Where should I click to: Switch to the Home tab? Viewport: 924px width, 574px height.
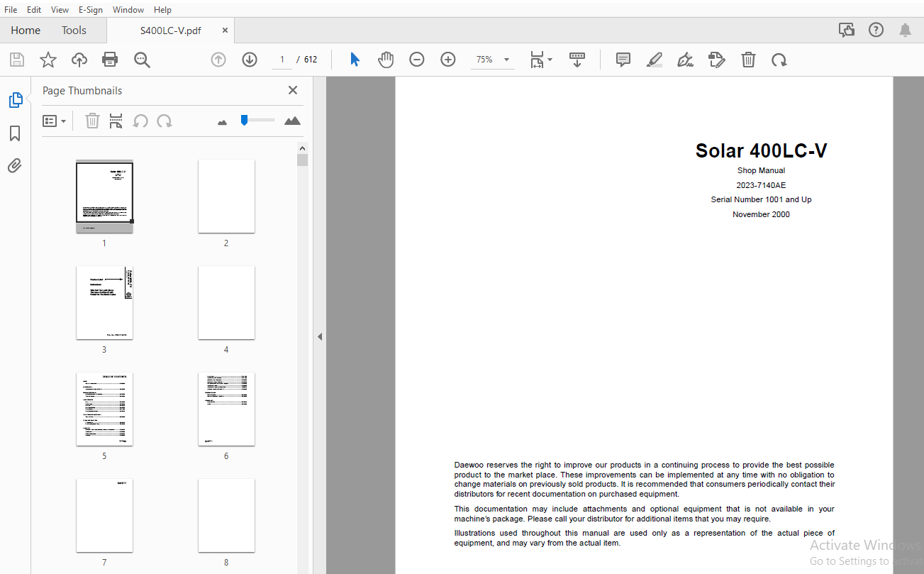coord(26,30)
